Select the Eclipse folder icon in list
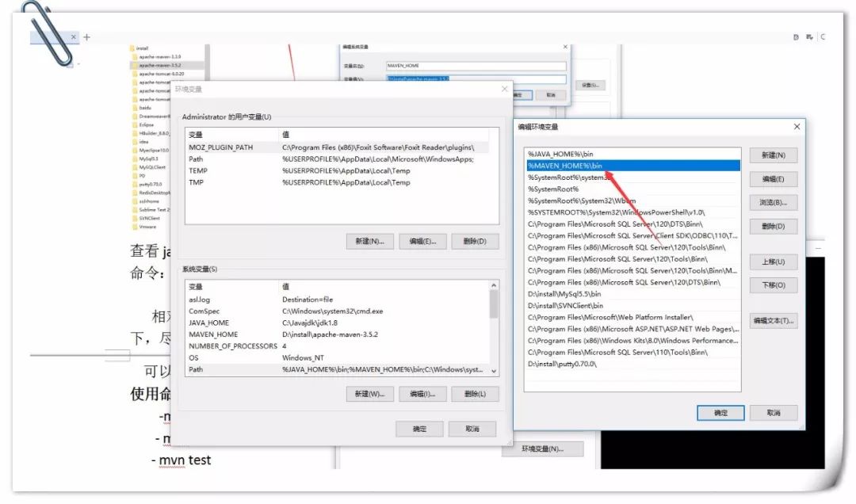This screenshot has width=856, height=504. [x=133, y=124]
